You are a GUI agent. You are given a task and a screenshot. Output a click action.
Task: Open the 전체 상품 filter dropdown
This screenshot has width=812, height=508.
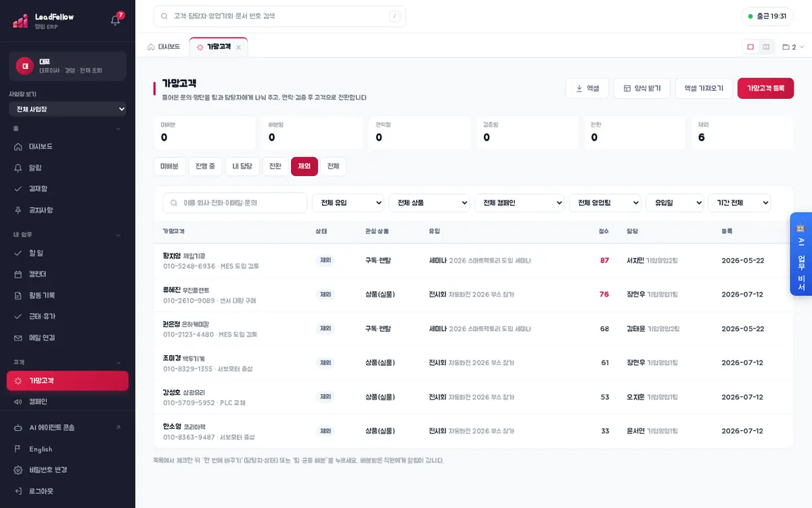[429, 203]
